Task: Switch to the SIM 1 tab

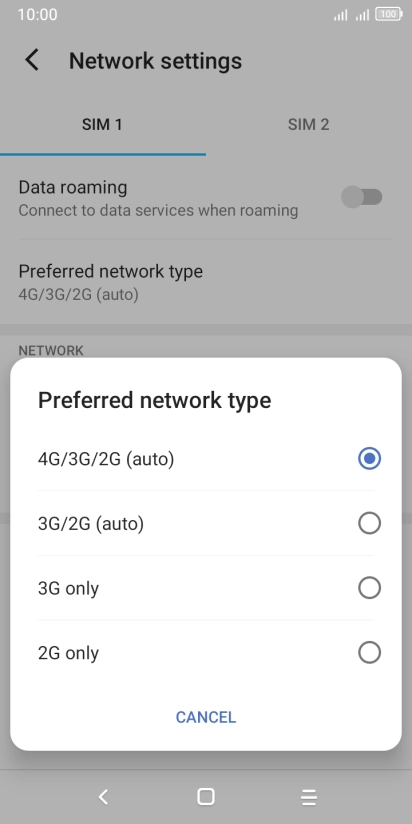Action: 102,125
